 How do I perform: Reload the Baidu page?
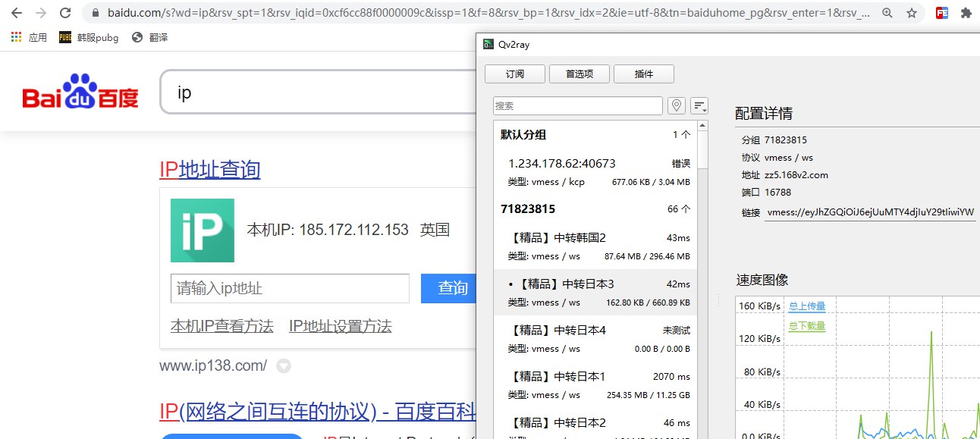[65, 13]
